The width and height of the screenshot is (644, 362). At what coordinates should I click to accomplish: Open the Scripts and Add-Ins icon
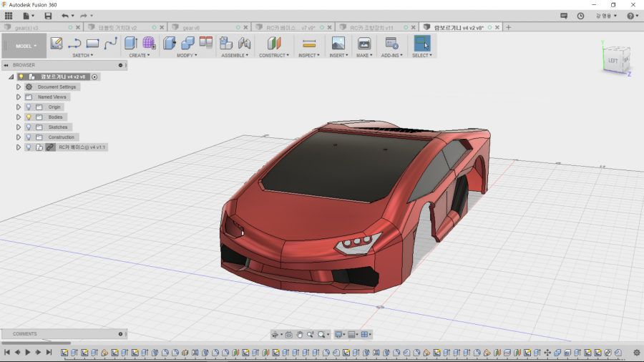tap(391, 43)
